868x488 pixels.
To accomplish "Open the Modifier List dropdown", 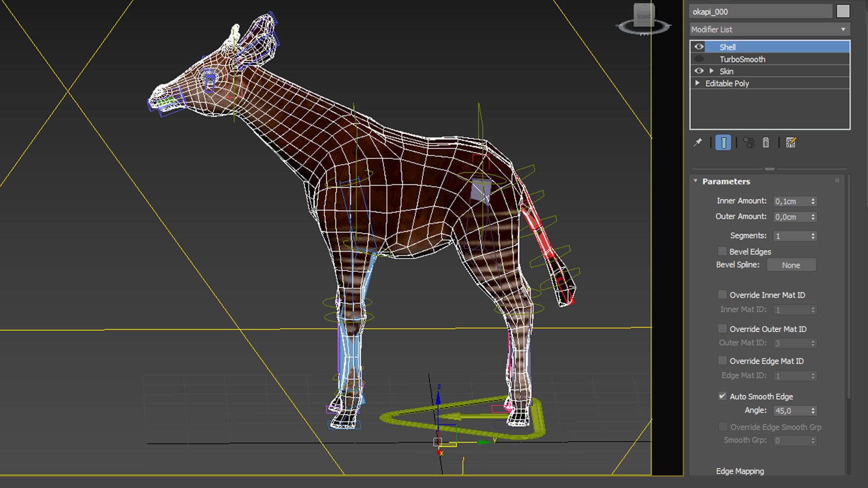I will (769, 29).
